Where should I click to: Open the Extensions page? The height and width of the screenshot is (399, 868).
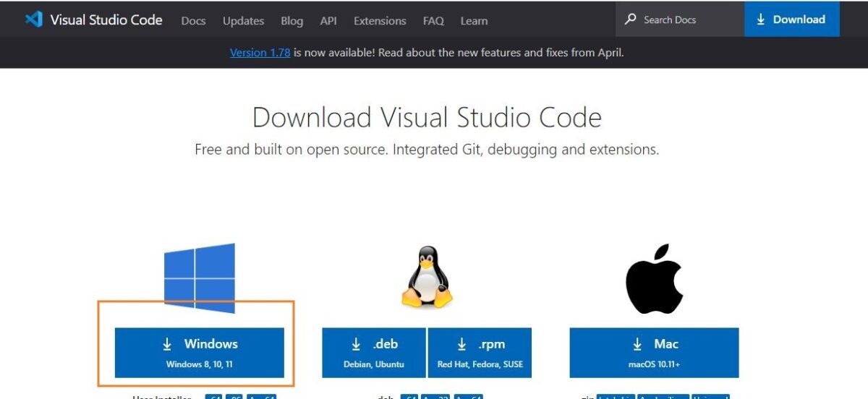(x=380, y=20)
